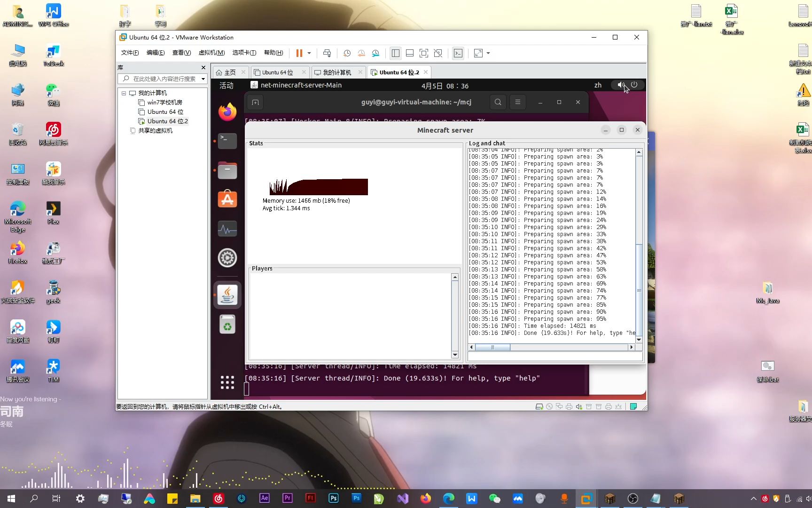This screenshot has height=508, width=812.
Task: Click the Ubuntu volume icon in top bar
Action: click(621, 85)
